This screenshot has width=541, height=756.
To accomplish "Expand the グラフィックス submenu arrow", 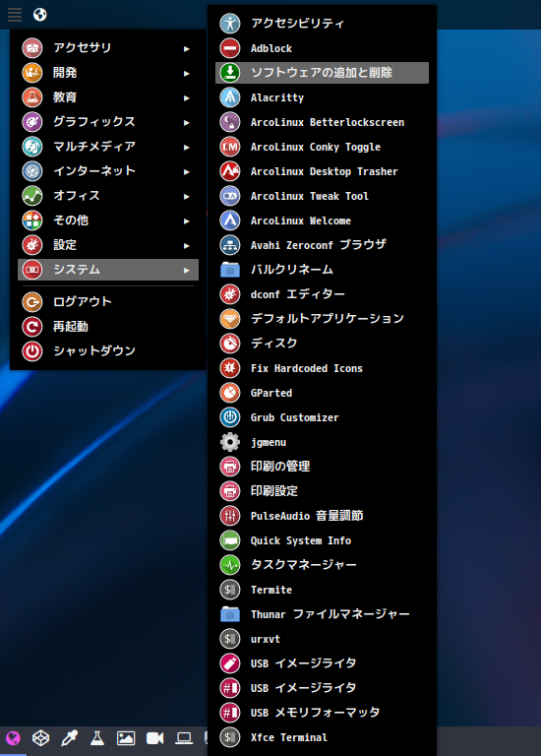I will coord(187,122).
